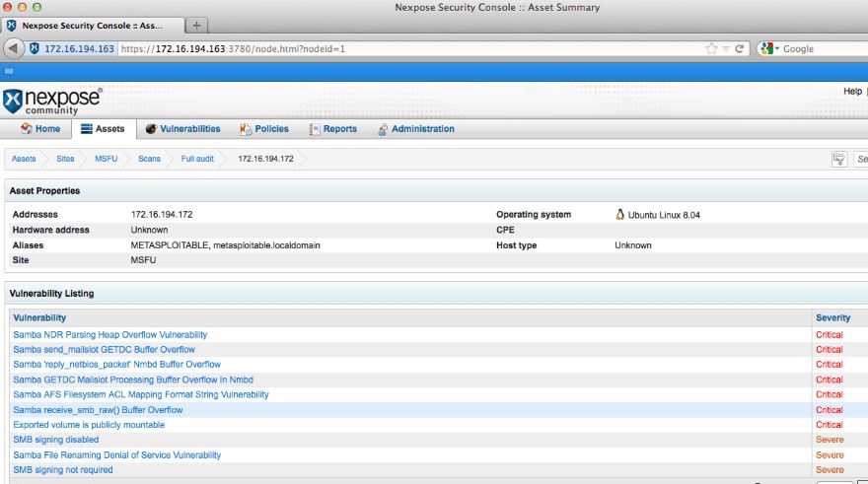Click the 172.16.194.172 breadcrumb item
868x484 pixels.
click(x=265, y=159)
